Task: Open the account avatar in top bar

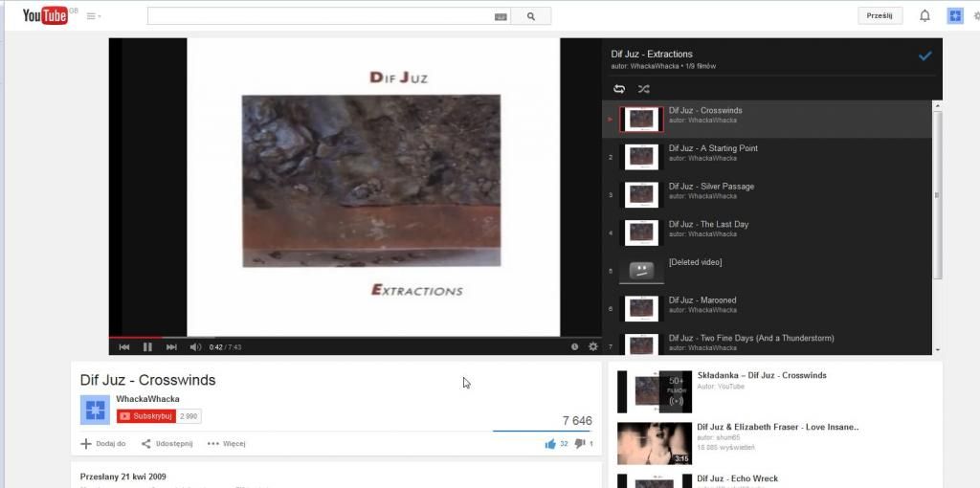Action: click(955, 16)
